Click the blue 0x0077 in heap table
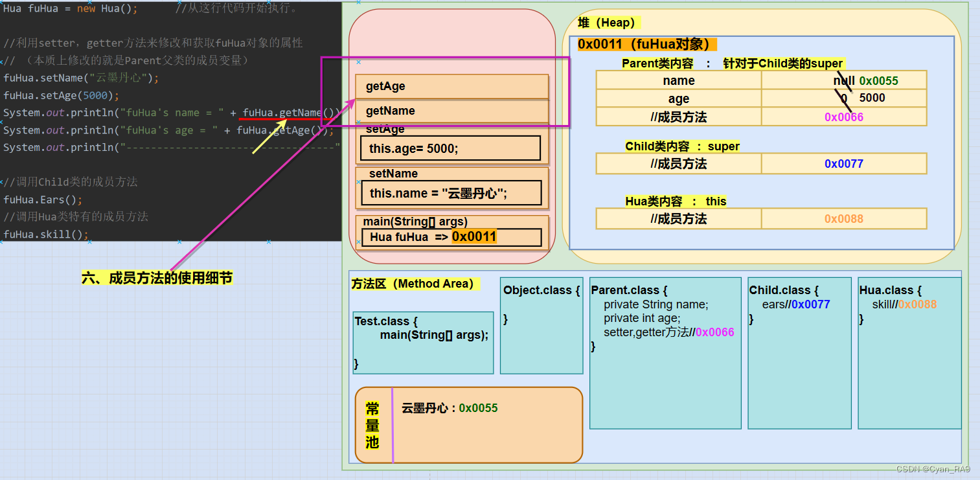Image resolution: width=980 pixels, height=480 pixels. (x=844, y=164)
